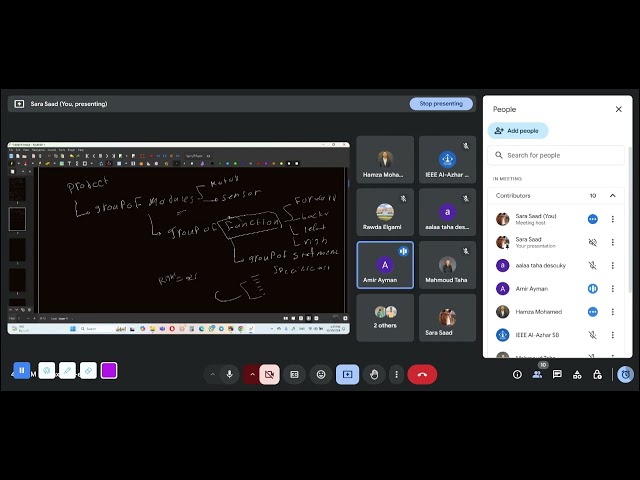Click presentation audio-off icon in Sara Saad row

pos(593,242)
